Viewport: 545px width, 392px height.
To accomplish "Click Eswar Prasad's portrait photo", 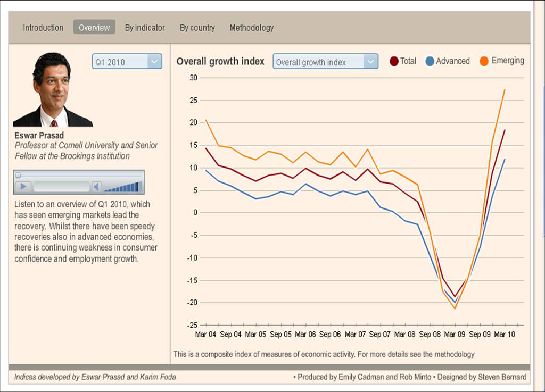I will (x=52, y=89).
